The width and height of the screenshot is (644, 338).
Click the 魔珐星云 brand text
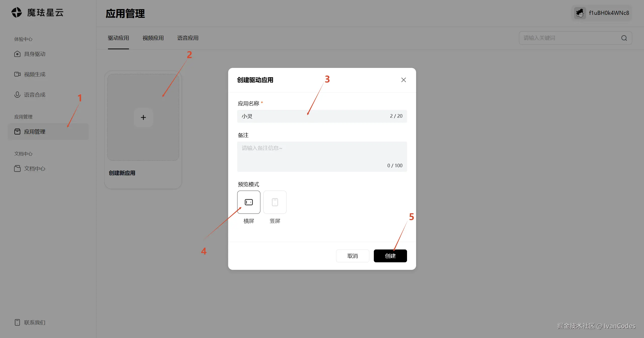(45, 13)
